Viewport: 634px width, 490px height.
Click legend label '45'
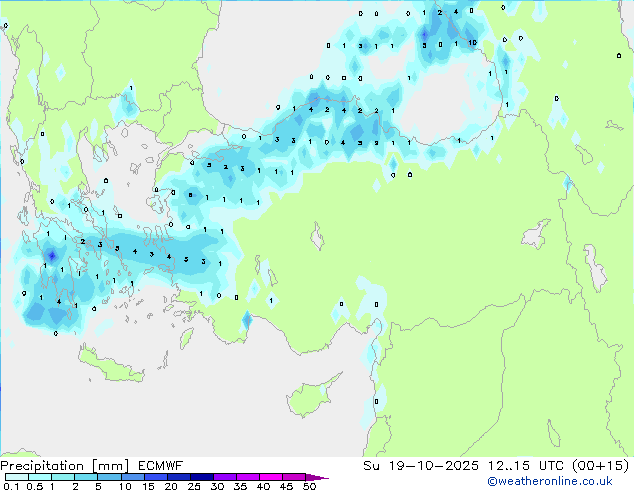[286, 486]
